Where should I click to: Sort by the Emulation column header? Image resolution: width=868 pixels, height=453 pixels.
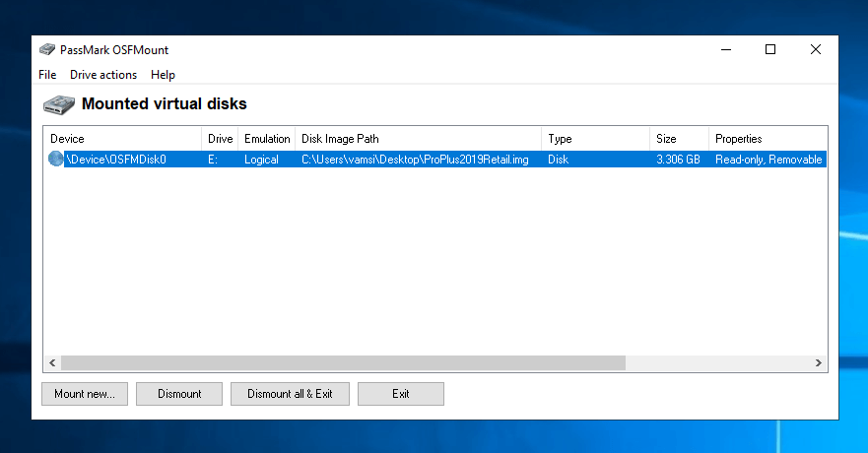pyautogui.click(x=267, y=138)
